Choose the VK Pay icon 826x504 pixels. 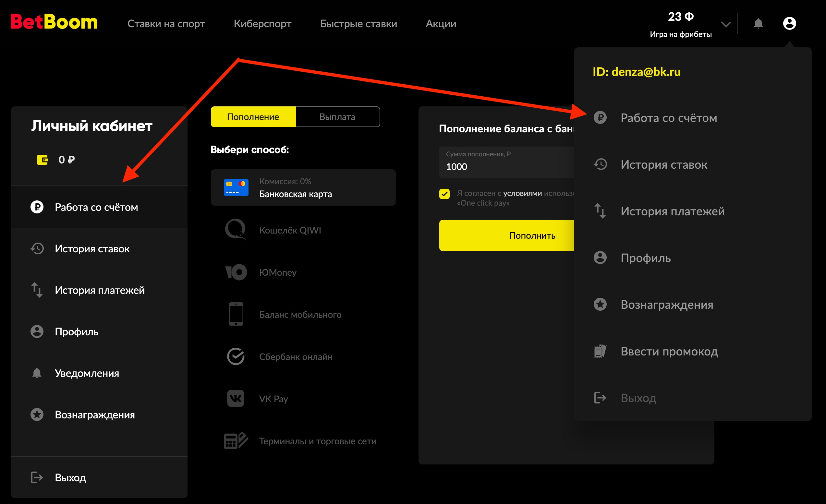236,399
